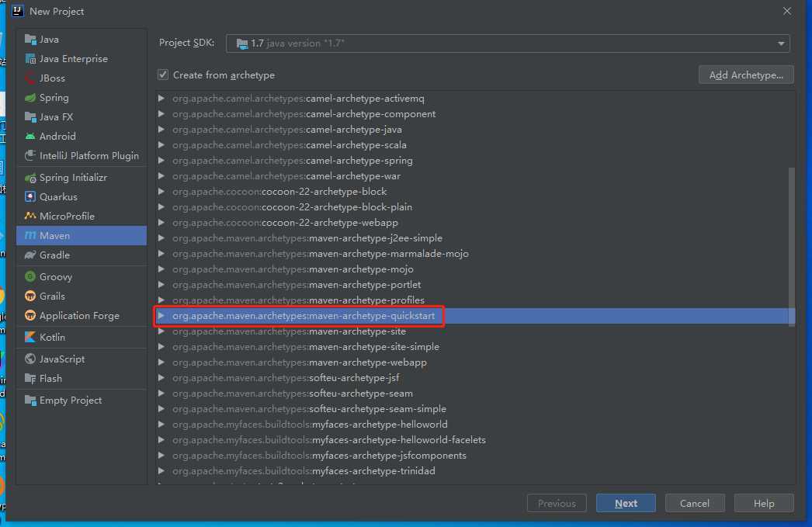Choose the Flash icon
The image size is (812, 527).
(30, 379)
